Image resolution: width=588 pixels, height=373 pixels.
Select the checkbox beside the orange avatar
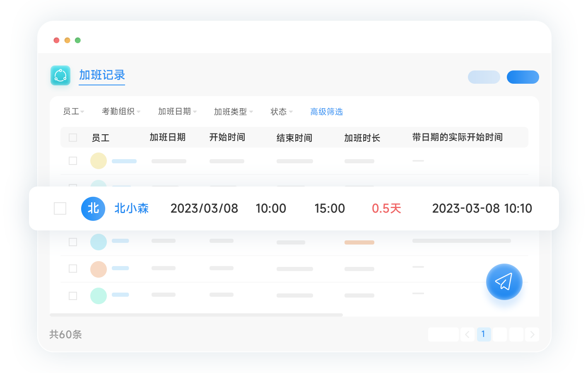click(x=73, y=269)
